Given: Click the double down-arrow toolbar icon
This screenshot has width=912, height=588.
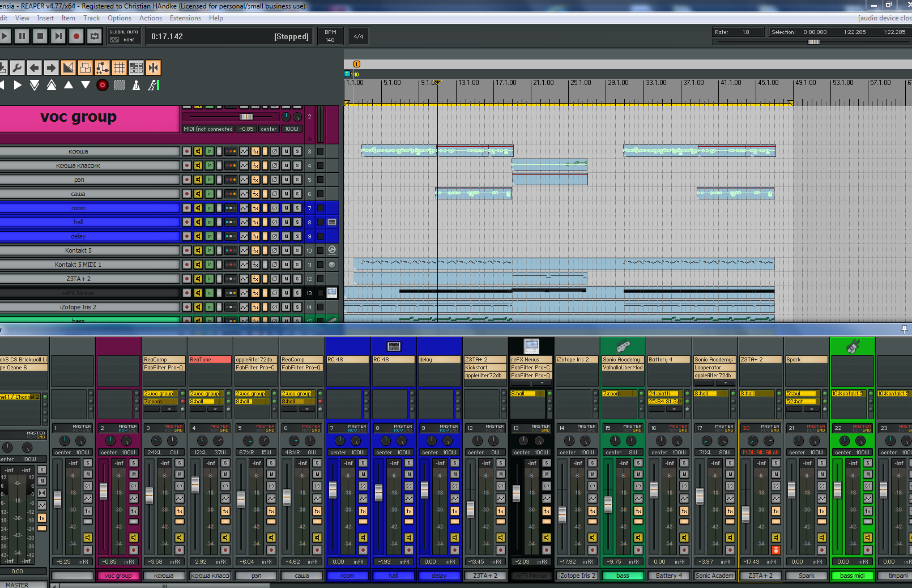Looking at the screenshot, I should click(x=35, y=85).
